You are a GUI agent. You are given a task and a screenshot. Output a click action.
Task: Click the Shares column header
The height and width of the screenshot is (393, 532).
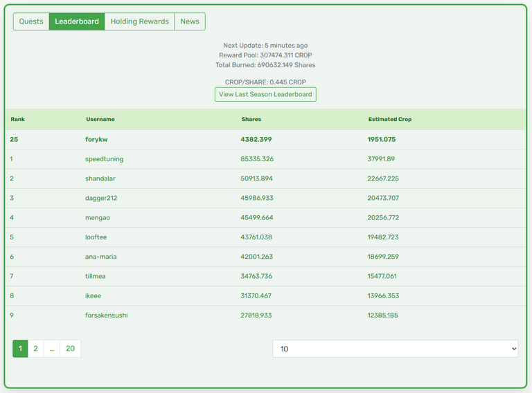(x=251, y=119)
